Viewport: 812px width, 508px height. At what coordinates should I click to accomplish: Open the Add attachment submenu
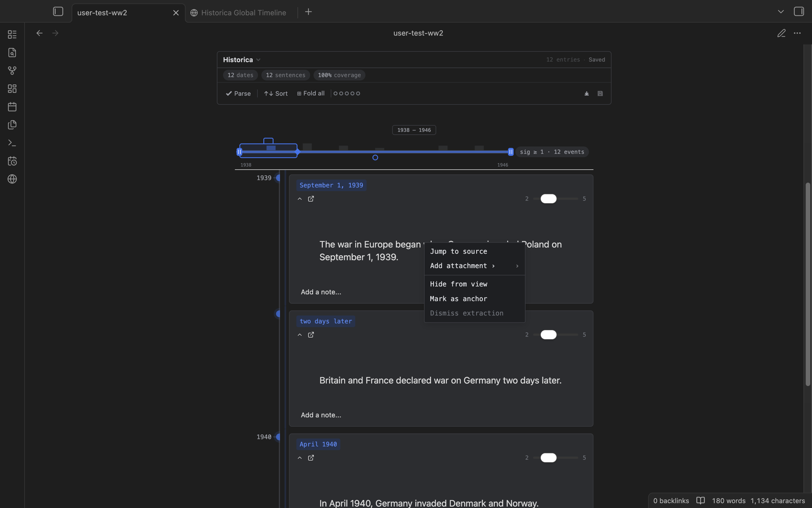pos(475,266)
